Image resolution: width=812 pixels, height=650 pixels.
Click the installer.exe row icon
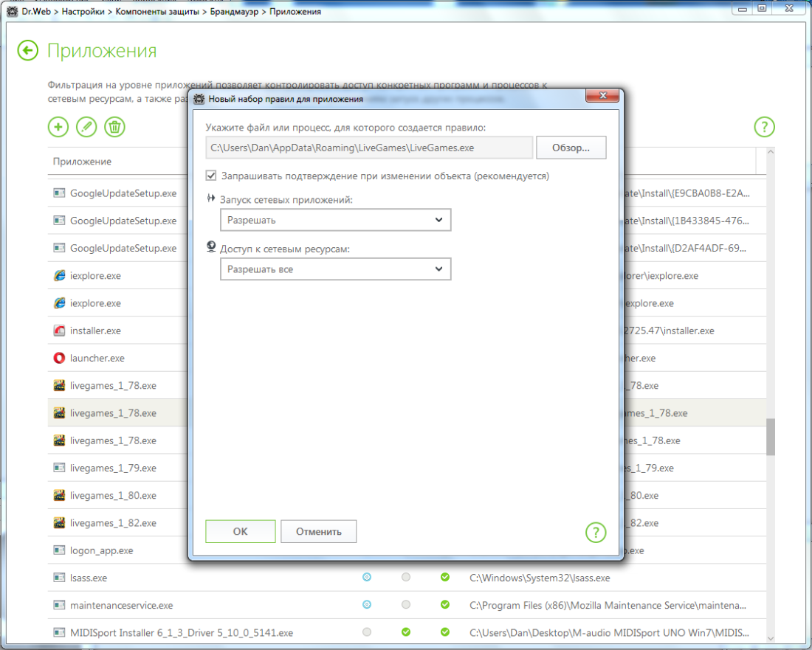point(60,331)
